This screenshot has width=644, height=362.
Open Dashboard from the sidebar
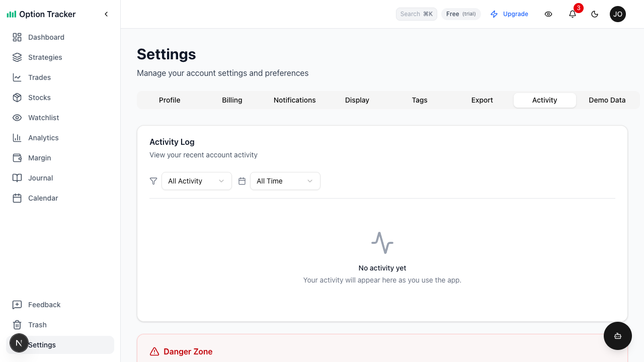click(x=46, y=37)
